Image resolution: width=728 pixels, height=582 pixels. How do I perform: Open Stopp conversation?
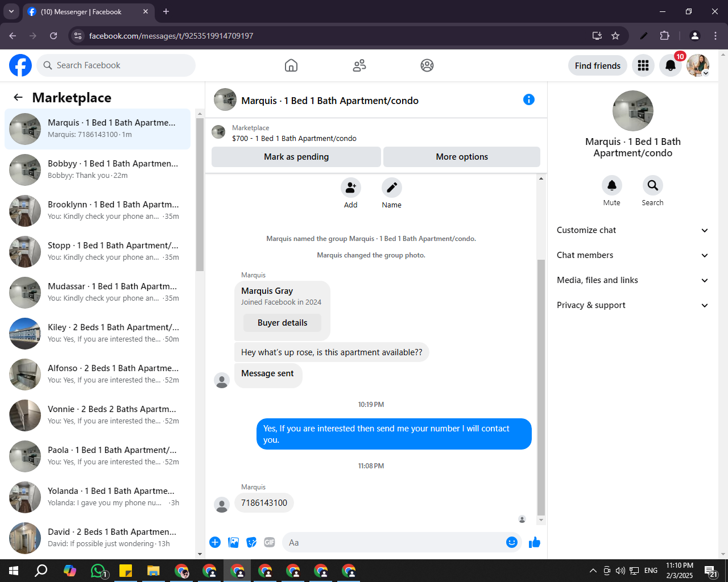click(x=98, y=252)
